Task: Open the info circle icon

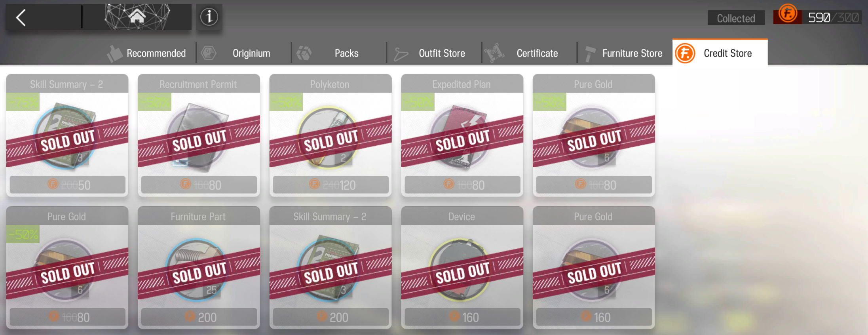Action: [x=209, y=17]
